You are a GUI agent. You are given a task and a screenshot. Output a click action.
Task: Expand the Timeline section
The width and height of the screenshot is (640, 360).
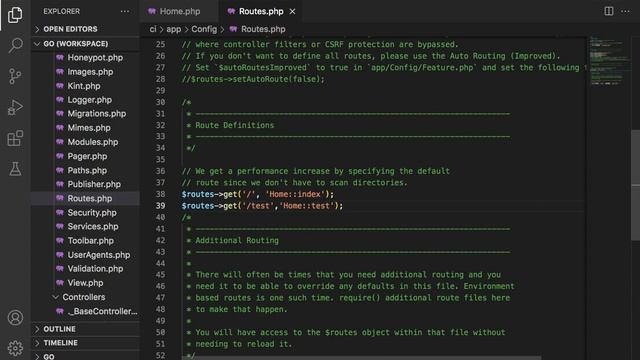[x=85, y=343]
